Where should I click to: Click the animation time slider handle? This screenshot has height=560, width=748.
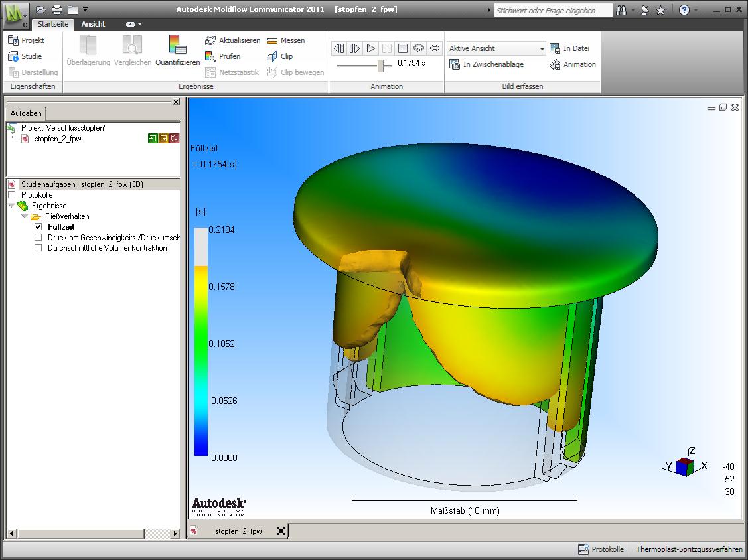tap(381, 65)
